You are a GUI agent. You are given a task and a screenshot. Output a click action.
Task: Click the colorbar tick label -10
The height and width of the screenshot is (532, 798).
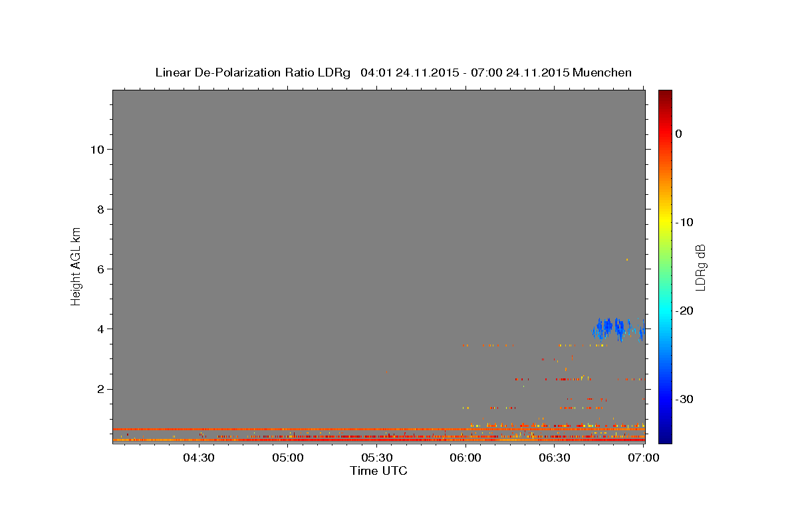click(685, 222)
